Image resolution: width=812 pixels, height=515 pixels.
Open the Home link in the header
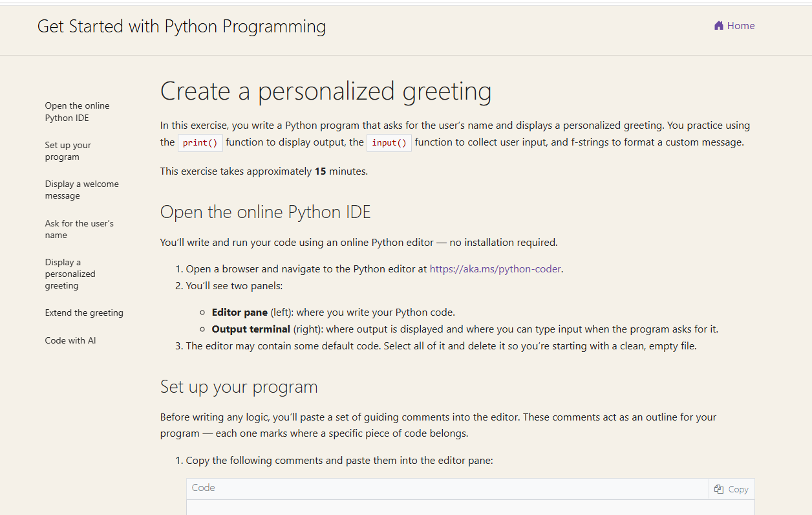click(734, 26)
